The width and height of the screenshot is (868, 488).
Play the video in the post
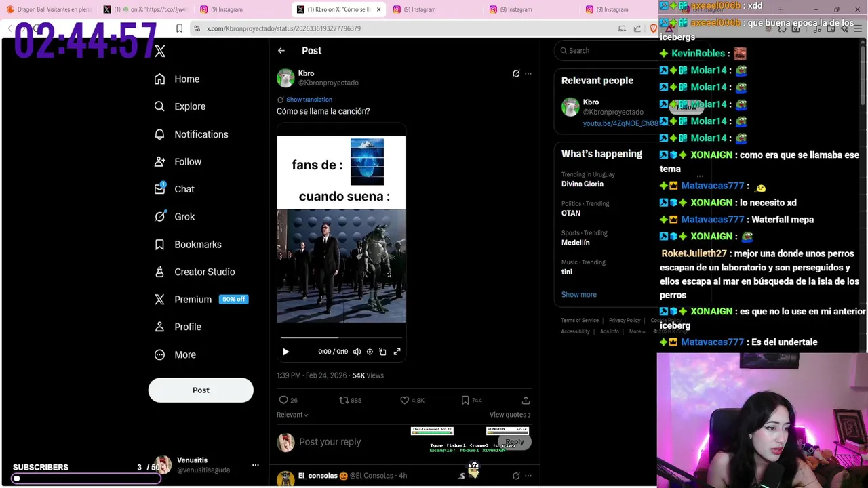click(x=285, y=352)
